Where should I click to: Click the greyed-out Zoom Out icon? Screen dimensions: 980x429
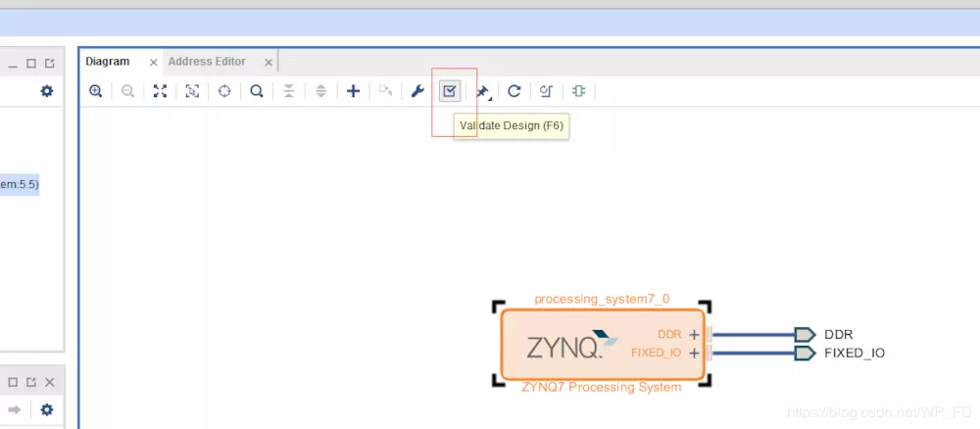click(127, 91)
